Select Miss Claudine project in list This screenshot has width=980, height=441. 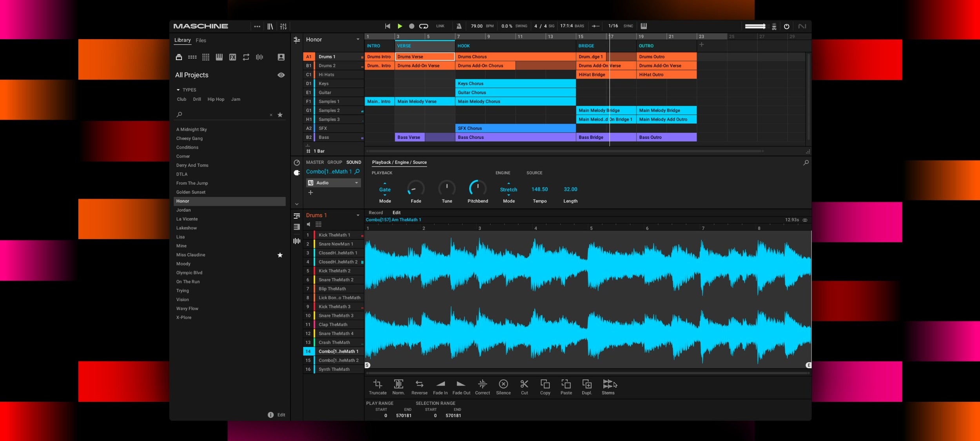pyautogui.click(x=191, y=255)
